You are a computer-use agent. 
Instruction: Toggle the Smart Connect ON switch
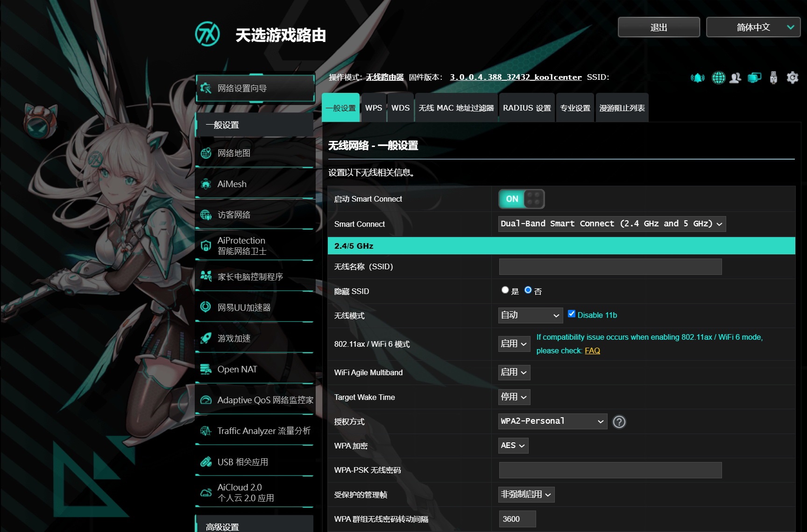(x=521, y=199)
